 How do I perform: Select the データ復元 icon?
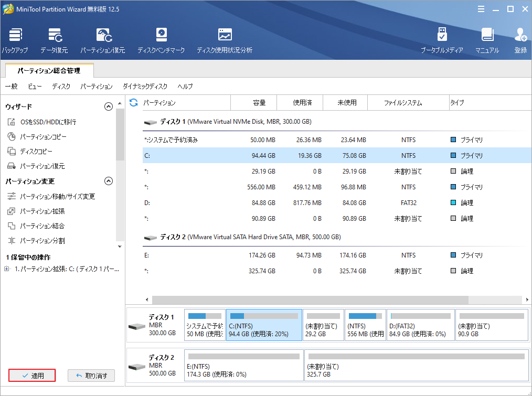(x=55, y=39)
